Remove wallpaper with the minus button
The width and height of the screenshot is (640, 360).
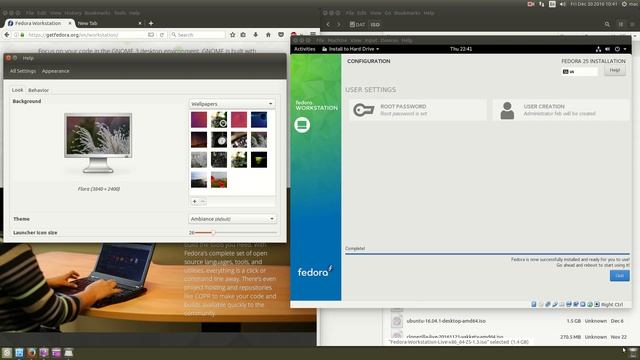coord(202,201)
